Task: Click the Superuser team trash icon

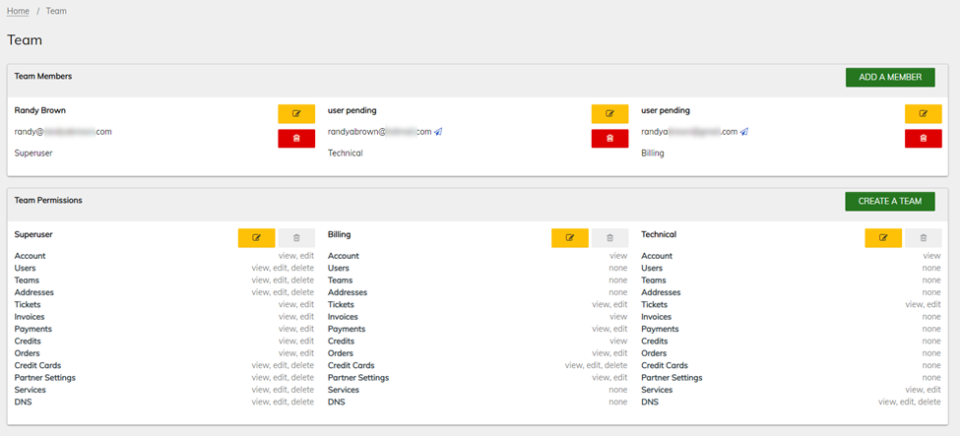Action: click(296, 238)
